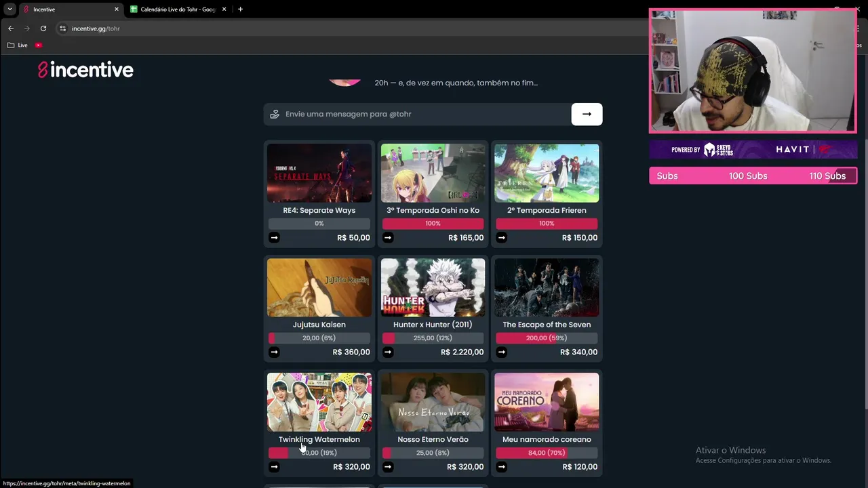
Task: Click the incentive logo
Action: 85,70
